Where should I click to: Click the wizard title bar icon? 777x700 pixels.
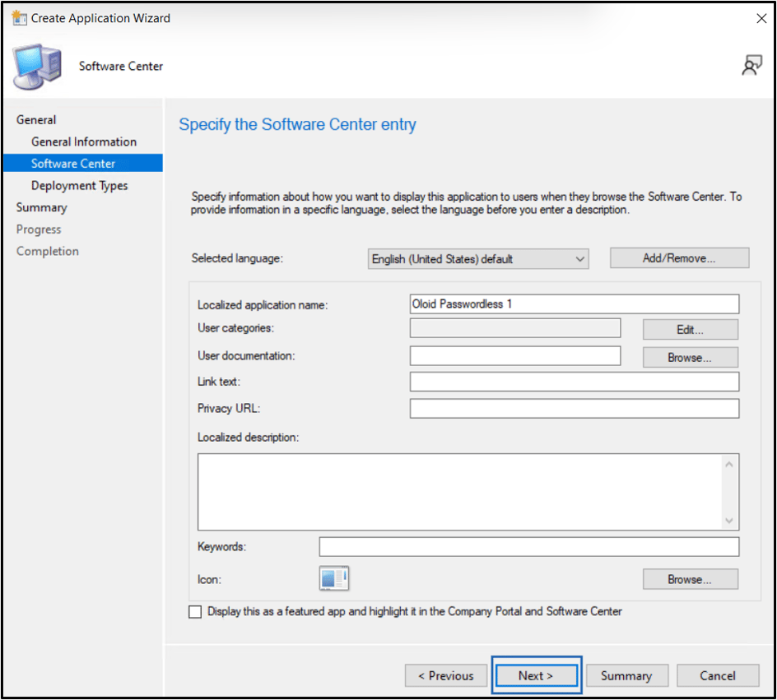point(19,18)
